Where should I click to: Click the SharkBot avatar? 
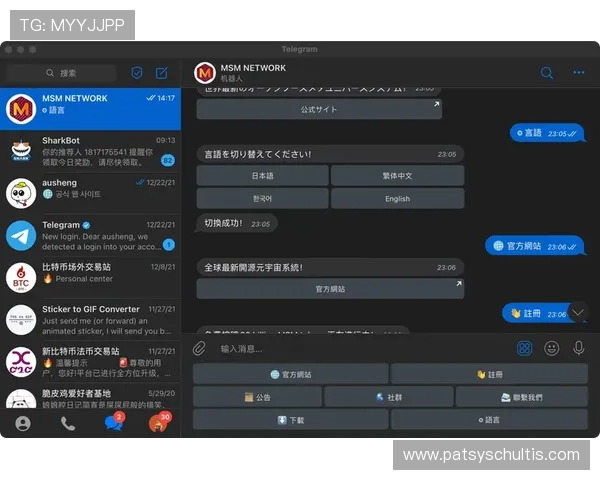[21, 151]
